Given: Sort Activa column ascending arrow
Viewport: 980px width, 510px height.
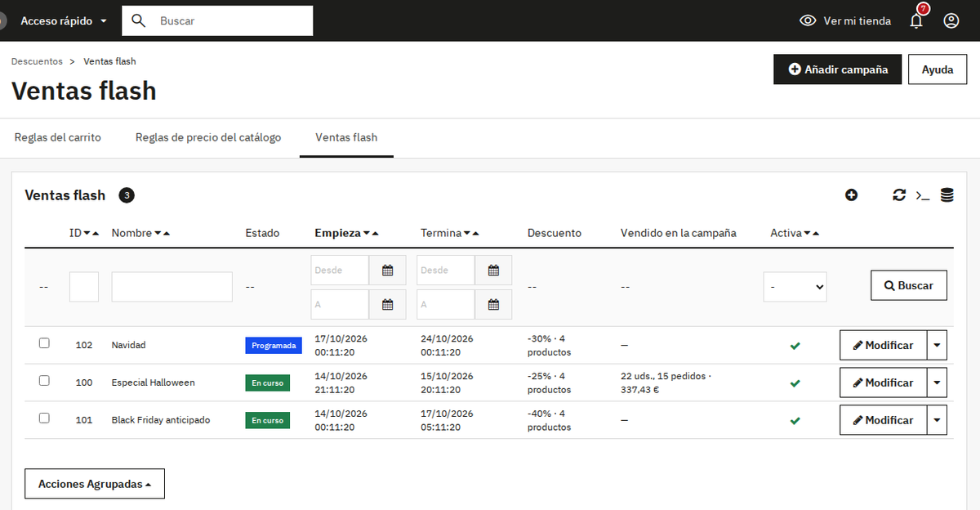Looking at the screenshot, I should pyautogui.click(x=816, y=234).
